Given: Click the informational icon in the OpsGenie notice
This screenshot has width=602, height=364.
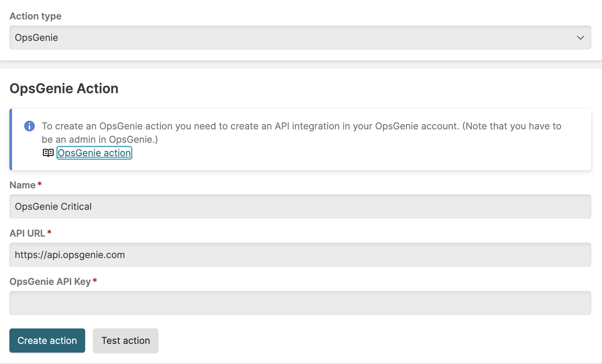Looking at the screenshot, I should click(x=29, y=126).
